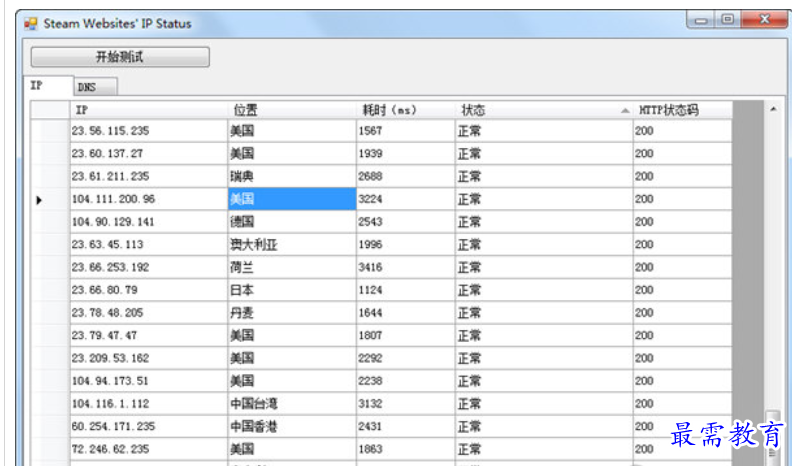Viewport: 792px width, 466px height.
Task: Select IP cell 23.61.211.235
Action: [x=148, y=176]
